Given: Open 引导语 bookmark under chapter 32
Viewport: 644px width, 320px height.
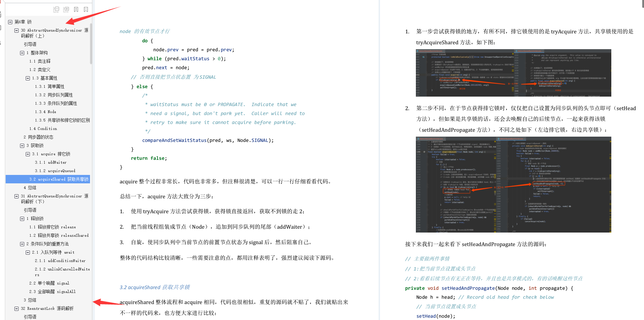Looking at the screenshot, I should coord(30,317).
